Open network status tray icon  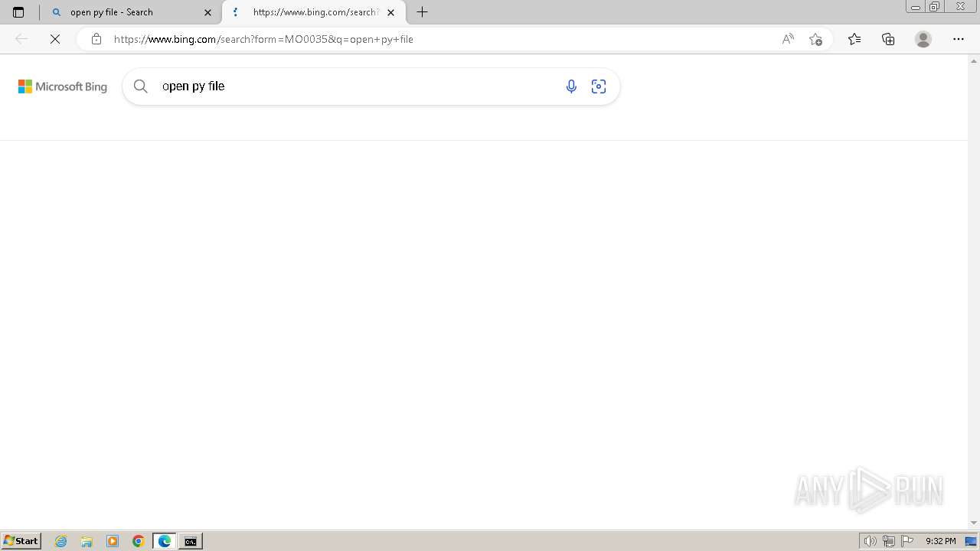889,541
